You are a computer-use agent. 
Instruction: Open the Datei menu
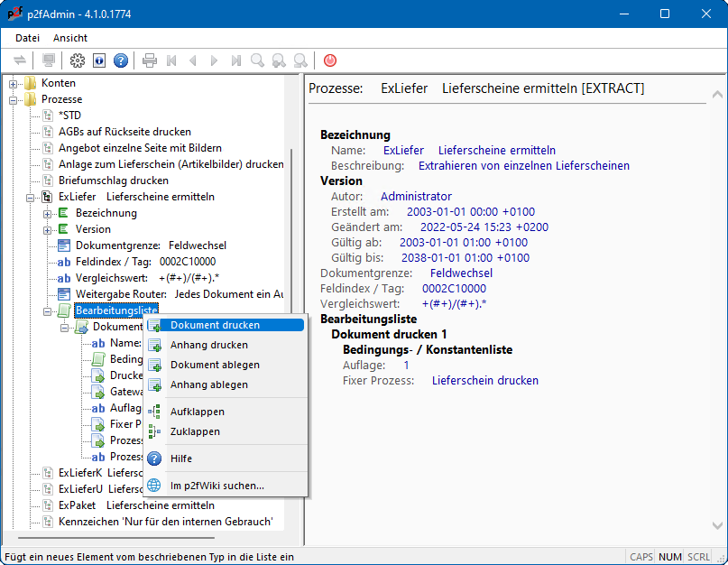click(x=27, y=38)
